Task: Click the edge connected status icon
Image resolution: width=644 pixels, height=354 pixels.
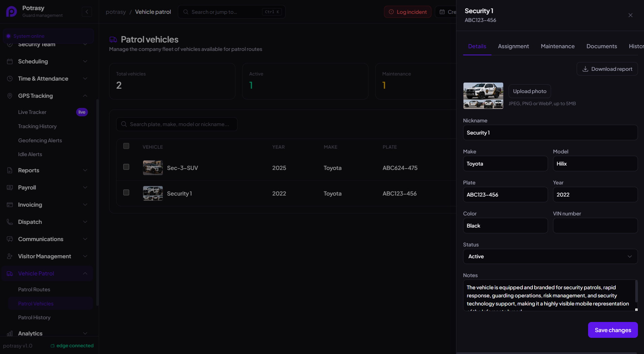Action: point(53,346)
